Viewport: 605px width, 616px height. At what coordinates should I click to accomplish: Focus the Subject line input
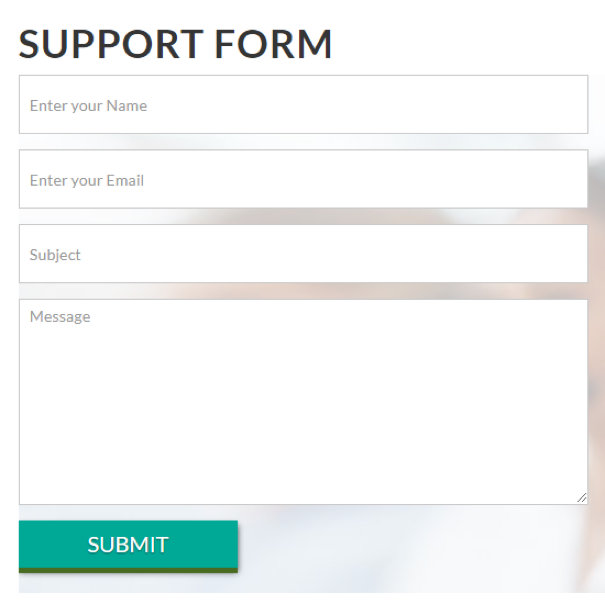(x=303, y=254)
